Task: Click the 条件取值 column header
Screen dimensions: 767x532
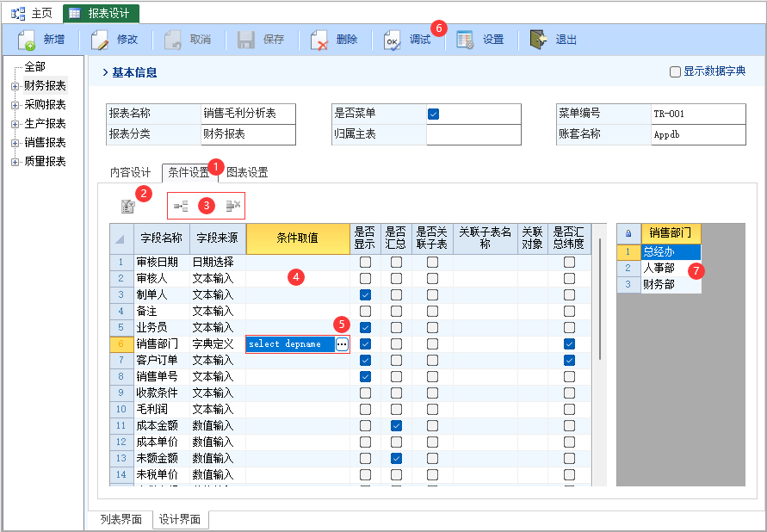Action: pos(298,238)
